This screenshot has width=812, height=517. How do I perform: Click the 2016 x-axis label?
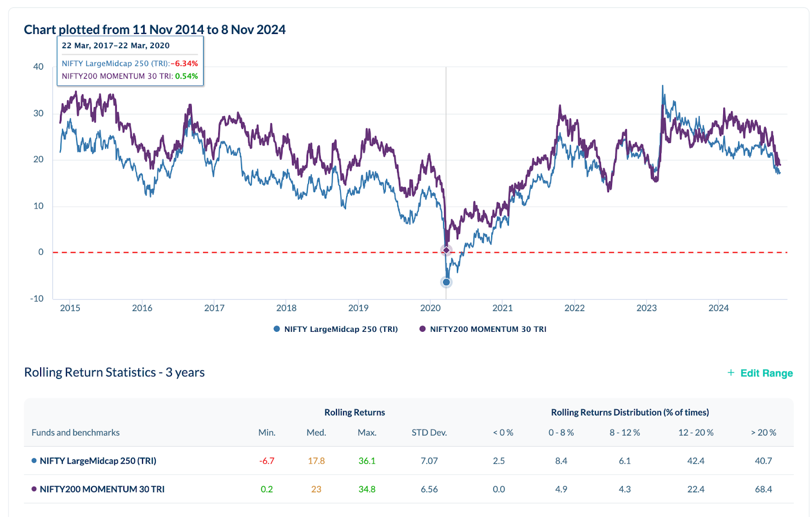(x=142, y=308)
